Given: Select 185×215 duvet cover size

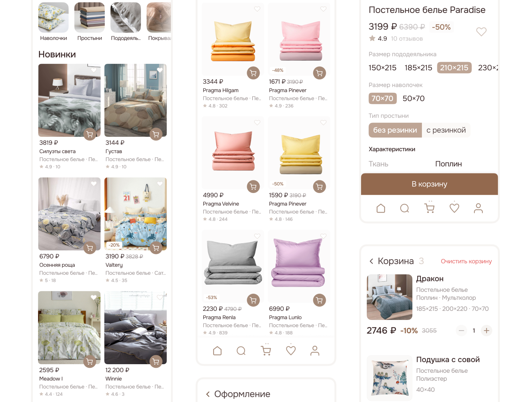Looking at the screenshot, I should [418, 68].
